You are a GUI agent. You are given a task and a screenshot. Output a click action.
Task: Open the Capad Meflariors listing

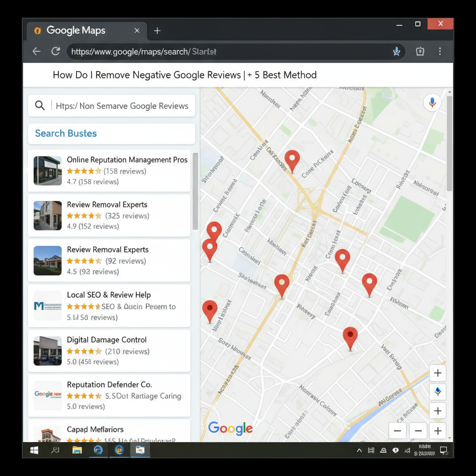[x=109, y=431]
